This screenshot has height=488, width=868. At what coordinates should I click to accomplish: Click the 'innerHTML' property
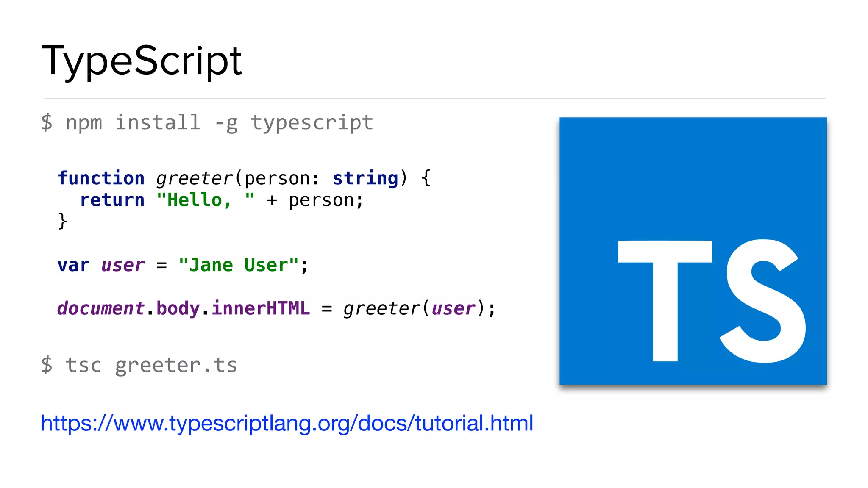[x=261, y=308]
